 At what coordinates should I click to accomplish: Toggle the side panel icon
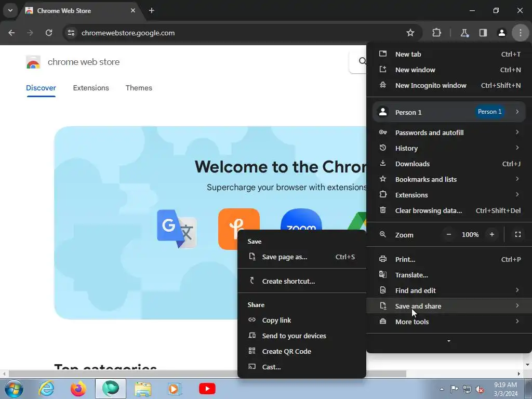tap(483, 33)
